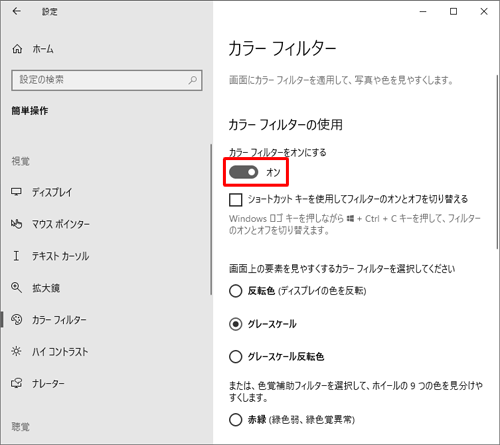
Task: Select the グレースケール radio button
Action: click(236, 324)
